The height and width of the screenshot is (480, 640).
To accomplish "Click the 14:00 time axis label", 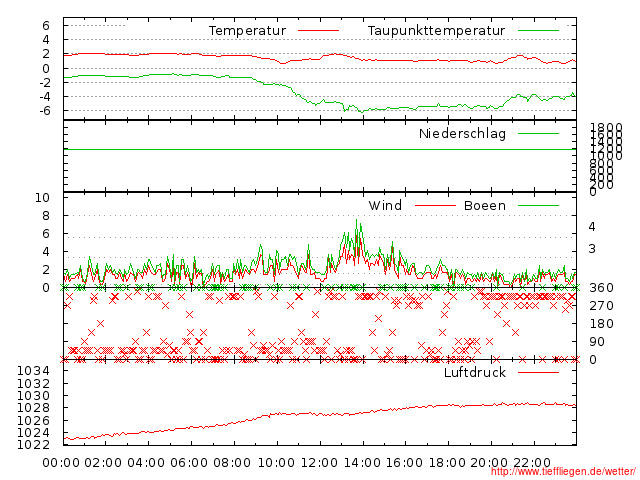I will tap(362, 463).
